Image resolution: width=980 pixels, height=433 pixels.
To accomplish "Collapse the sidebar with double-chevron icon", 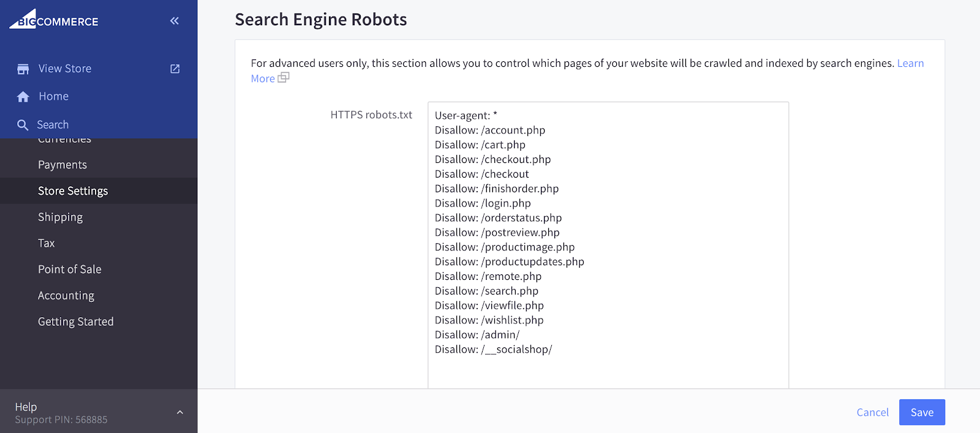I will (x=175, y=21).
